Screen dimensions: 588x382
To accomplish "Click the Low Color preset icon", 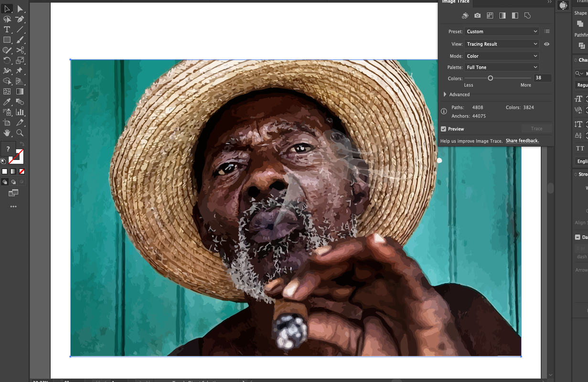I will click(490, 16).
